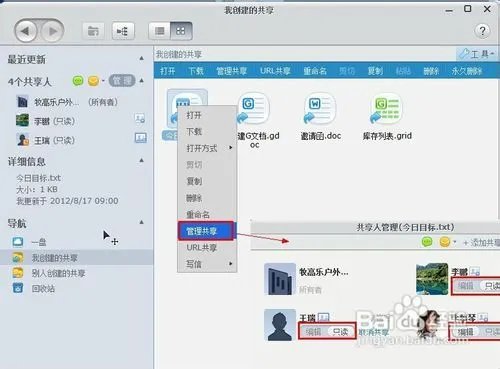The width and height of the screenshot is (500, 369).
Task: Click 管理共享 in the blue action bar
Action: [231, 71]
